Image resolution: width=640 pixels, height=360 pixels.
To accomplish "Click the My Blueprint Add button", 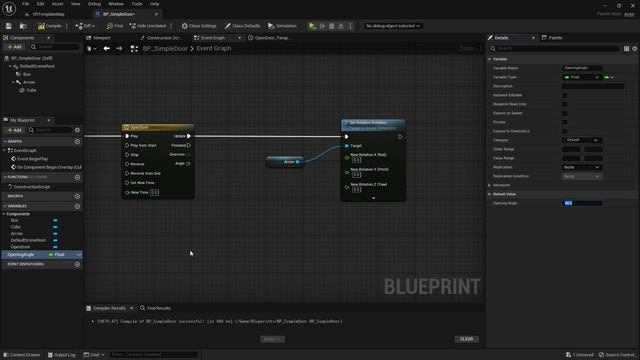I will pos(15,130).
